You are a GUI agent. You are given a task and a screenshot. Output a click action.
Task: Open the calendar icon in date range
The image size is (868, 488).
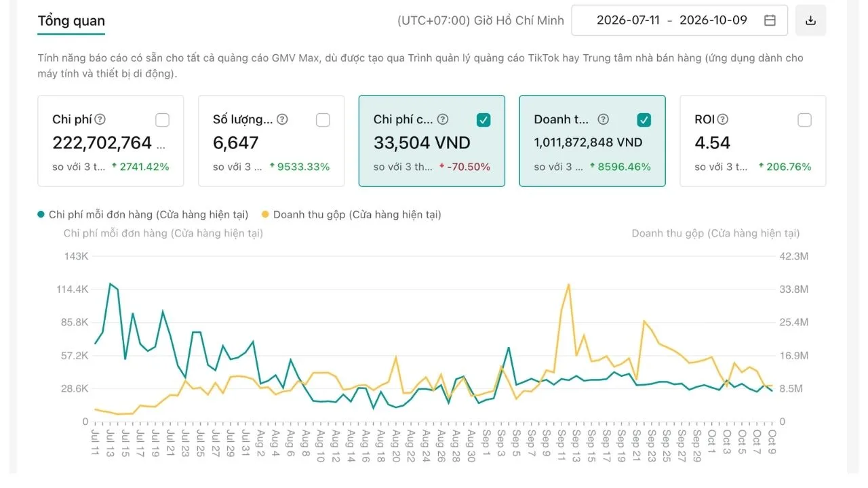(x=770, y=20)
